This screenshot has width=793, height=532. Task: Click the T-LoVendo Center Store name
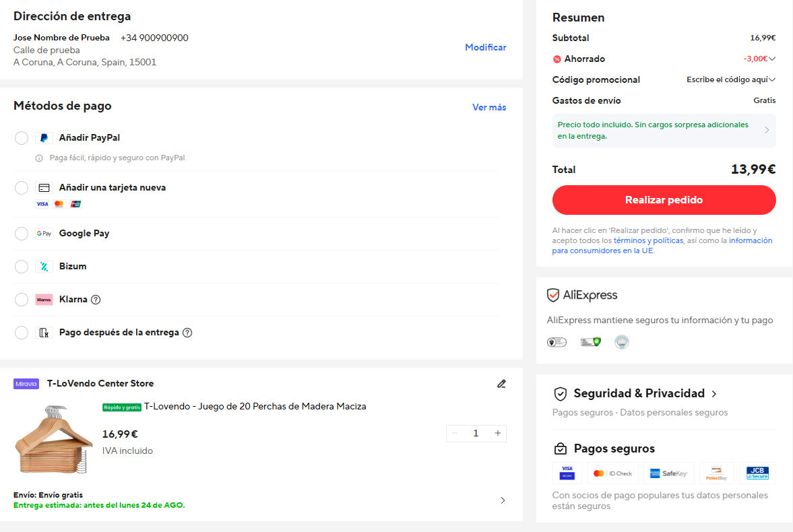tap(100, 384)
